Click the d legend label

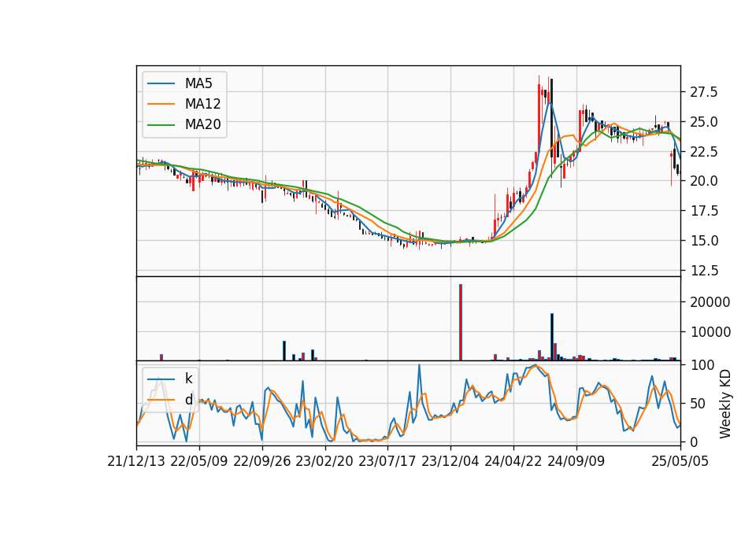188,400
